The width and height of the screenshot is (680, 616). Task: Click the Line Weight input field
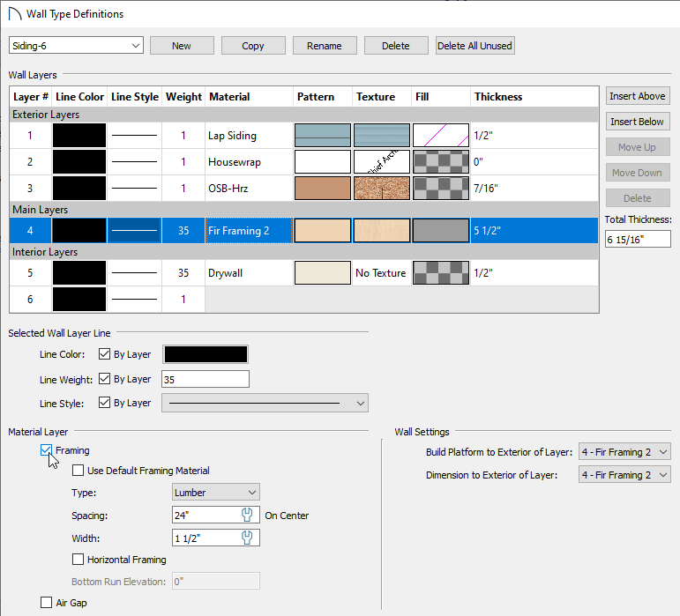tap(205, 379)
